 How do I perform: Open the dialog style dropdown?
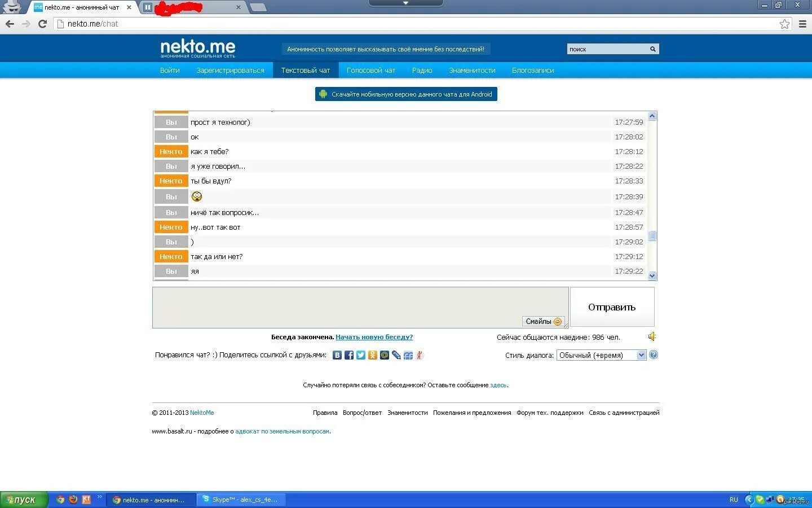tap(601, 355)
